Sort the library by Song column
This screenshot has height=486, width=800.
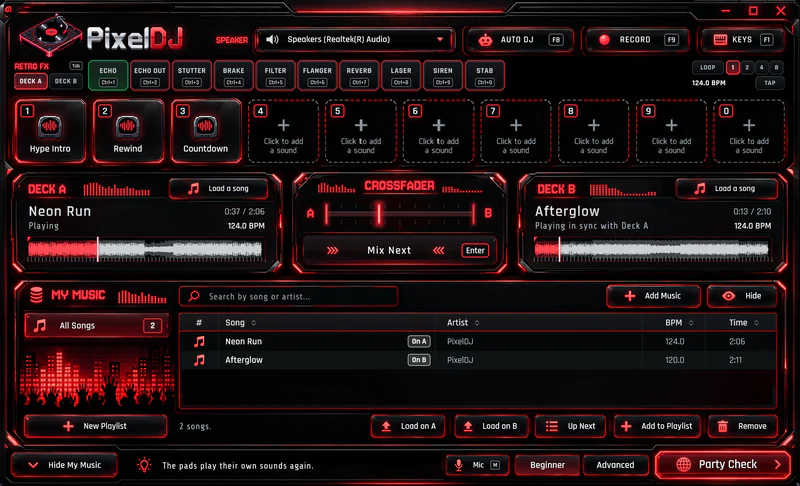coord(240,323)
